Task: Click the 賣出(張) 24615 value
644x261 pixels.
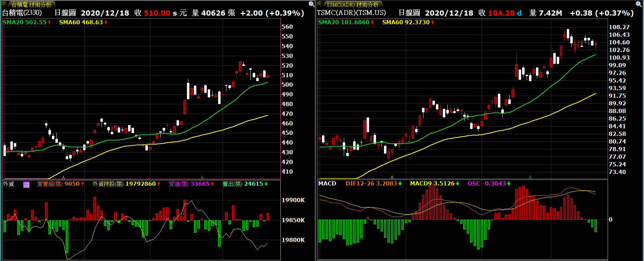Action: tap(245, 184)
